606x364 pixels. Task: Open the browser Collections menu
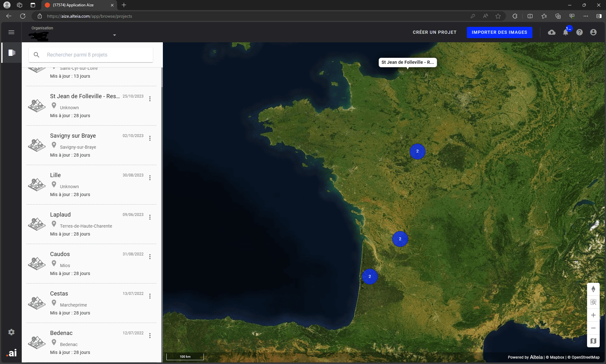(x=558, y=16)
